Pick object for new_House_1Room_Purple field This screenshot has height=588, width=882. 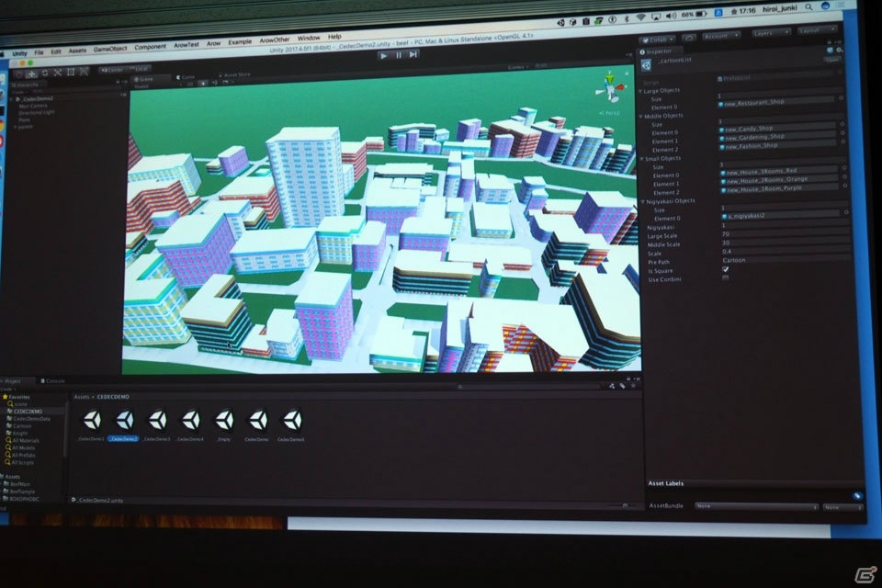point(845,186)
